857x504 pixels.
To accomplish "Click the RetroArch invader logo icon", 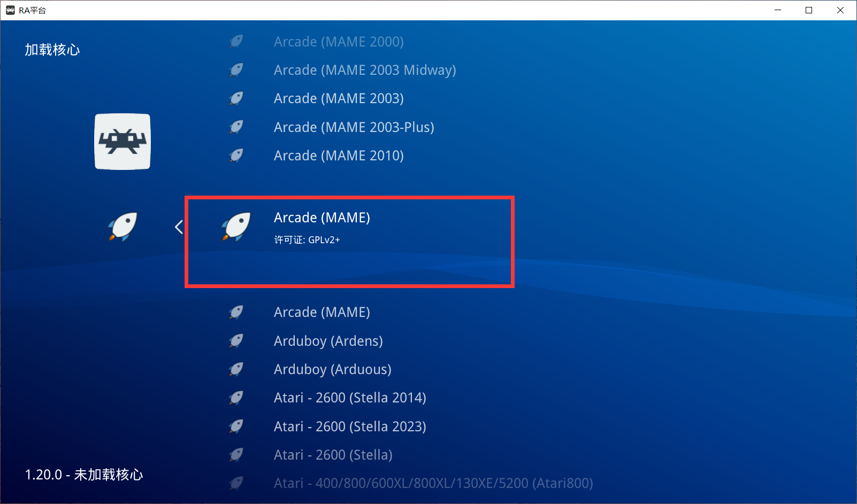I will pos(123,142).
